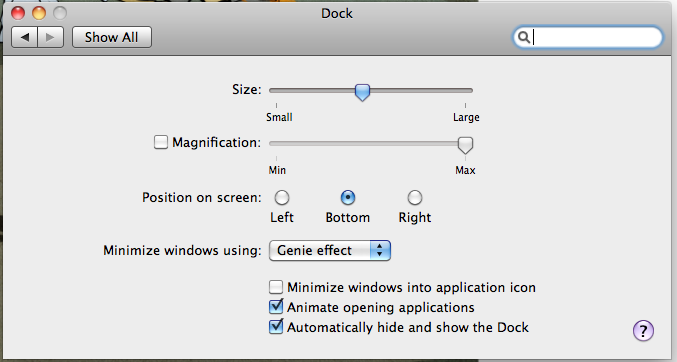Select Bottom dock position radio button
677x362 pixels.
coord(348,197)
